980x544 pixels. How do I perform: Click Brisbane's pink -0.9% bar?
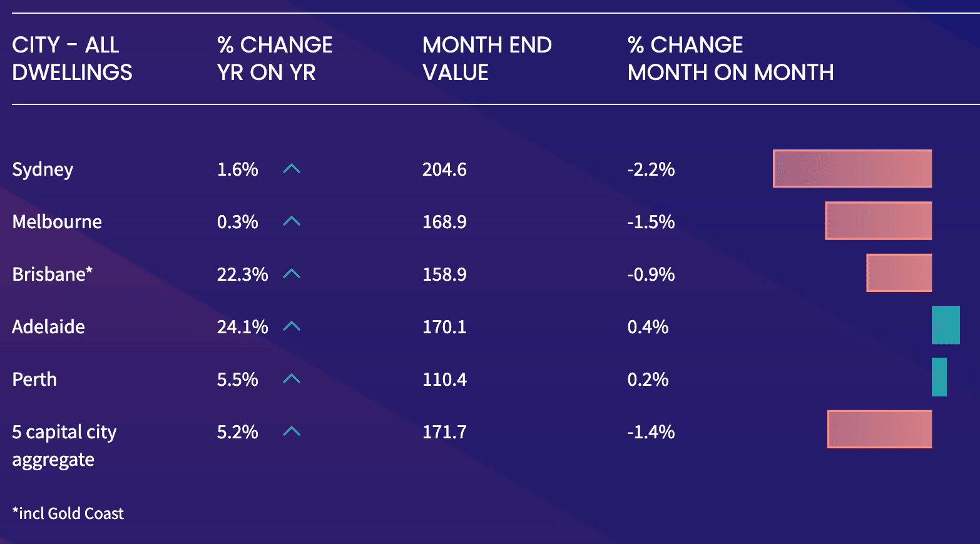click(x=899, y=273)
